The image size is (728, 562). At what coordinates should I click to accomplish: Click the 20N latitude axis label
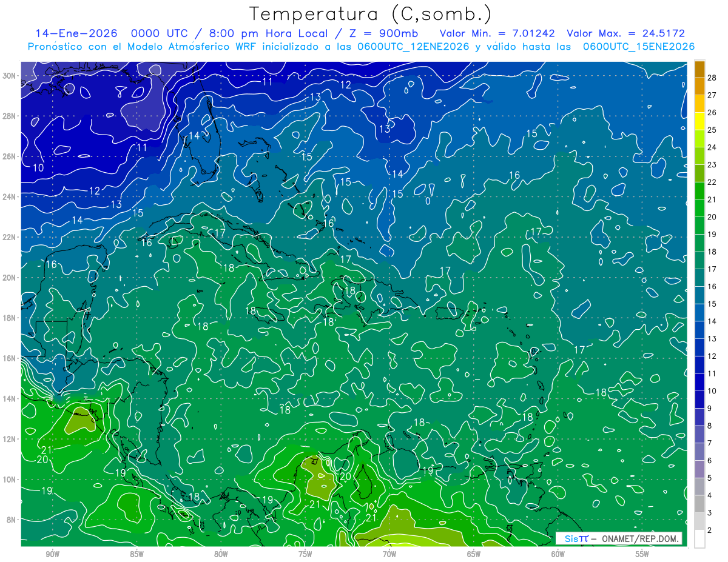pos(9,278)
